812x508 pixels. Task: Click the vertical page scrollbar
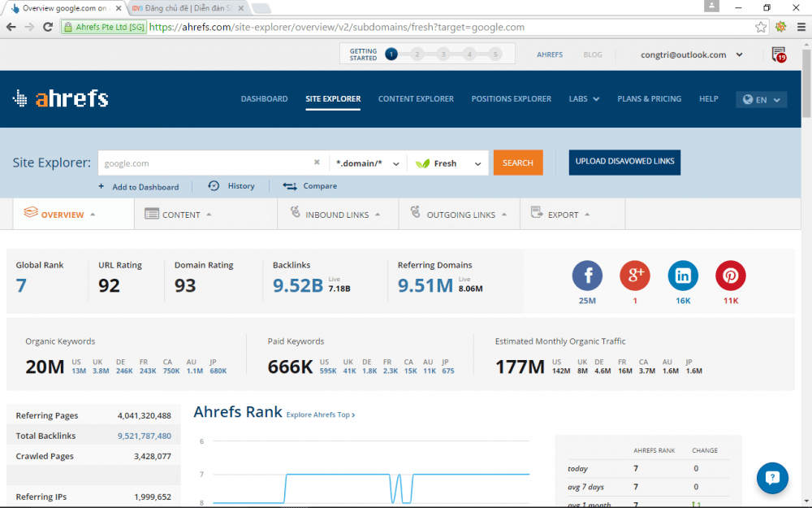(806, 84)
